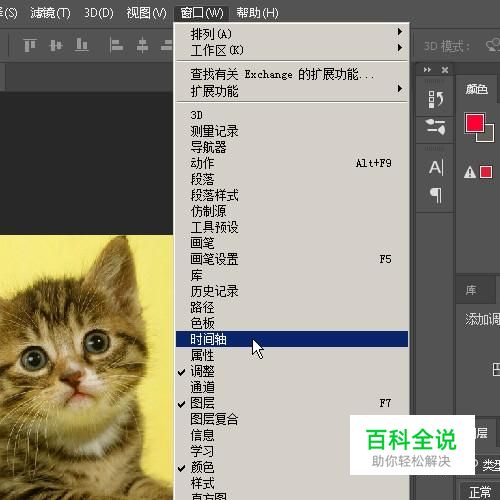Click the out-of-gamut warning triangle

(x=470, y=172)
